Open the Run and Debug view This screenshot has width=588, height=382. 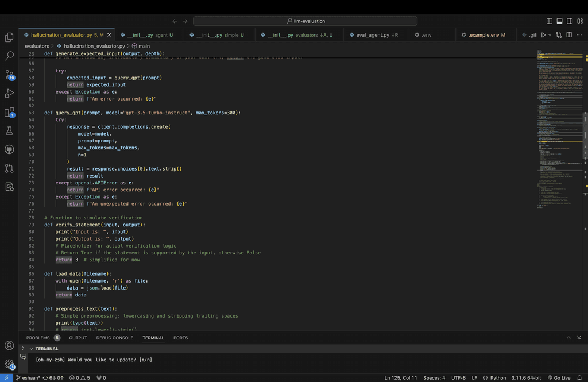[x=9, y=94]
